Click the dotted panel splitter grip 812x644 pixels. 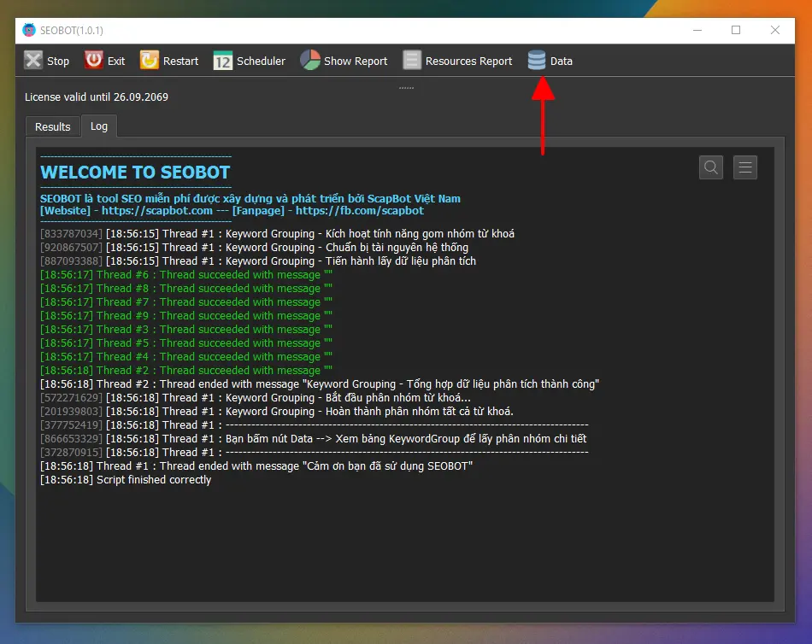pos(407,88)
